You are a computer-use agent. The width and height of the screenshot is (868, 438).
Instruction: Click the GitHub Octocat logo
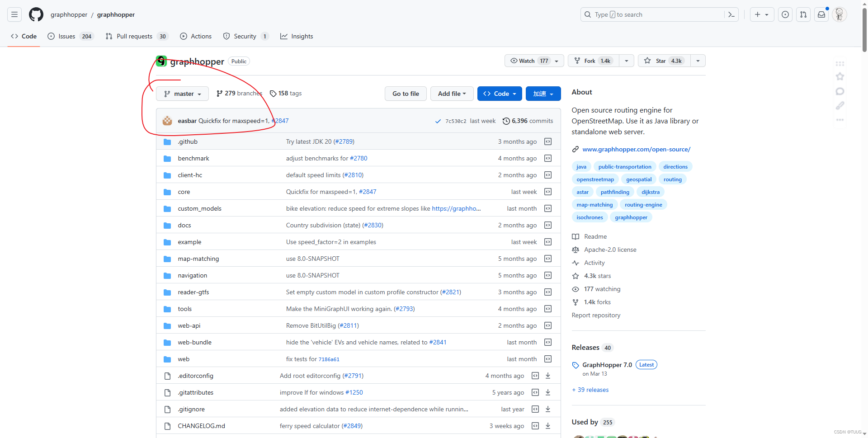36,14
